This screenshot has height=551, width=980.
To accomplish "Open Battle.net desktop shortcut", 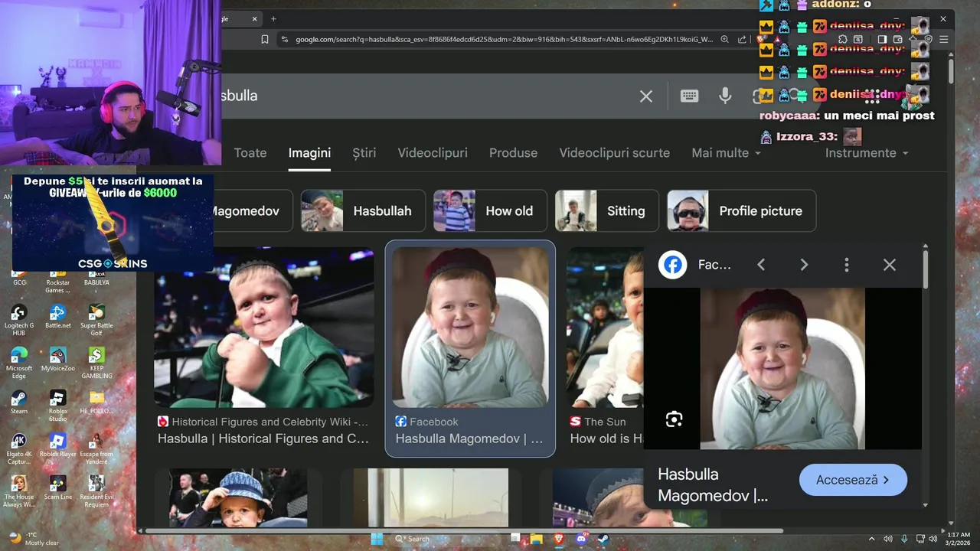I will pyautogui.click(x=58, y=317).
